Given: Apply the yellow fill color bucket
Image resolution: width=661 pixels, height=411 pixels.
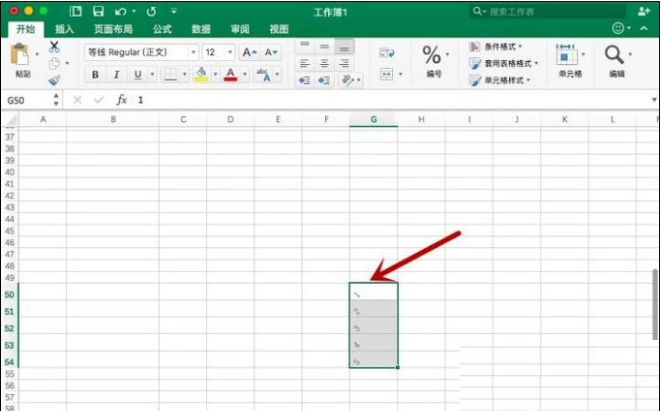Looking at the screenshot, I should click(x=202, y=75).
